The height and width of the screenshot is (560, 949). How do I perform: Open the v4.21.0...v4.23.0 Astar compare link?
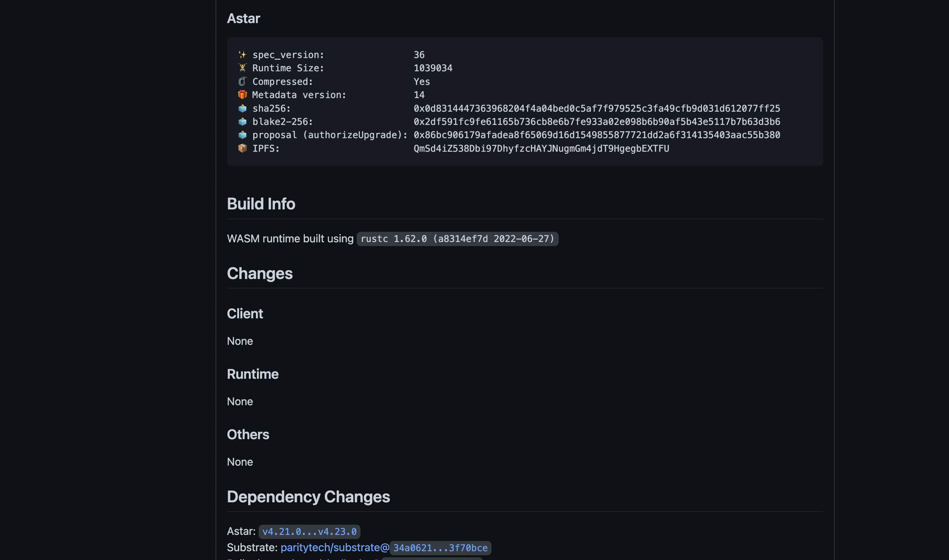(309, 531)
